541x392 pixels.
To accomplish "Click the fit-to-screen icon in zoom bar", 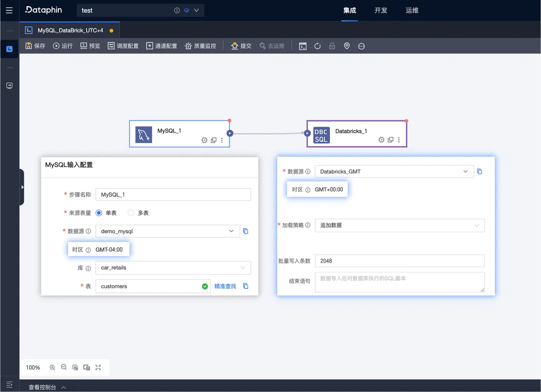I will tap(98, 367).
